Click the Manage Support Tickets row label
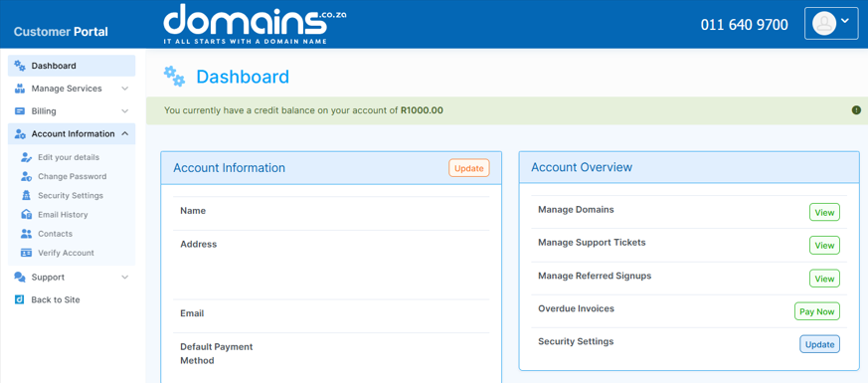Screen dimensions: 868x383 coord(592,243)
